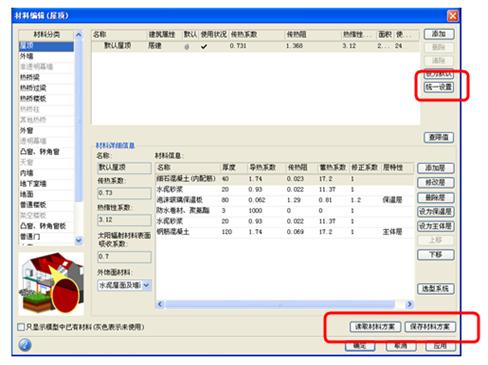Click 读取材料方案 button

pos(375,327)
